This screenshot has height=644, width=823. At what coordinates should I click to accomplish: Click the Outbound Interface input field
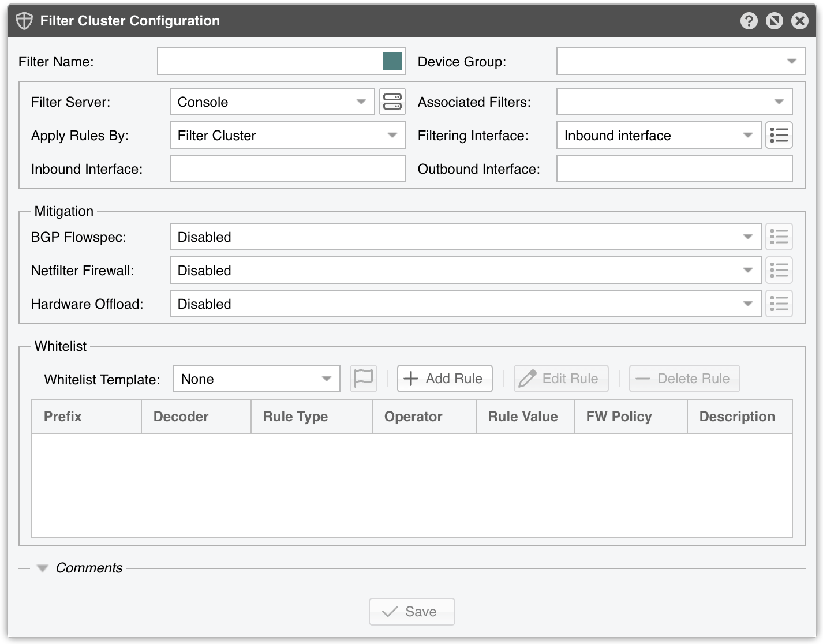coord(674,169)
